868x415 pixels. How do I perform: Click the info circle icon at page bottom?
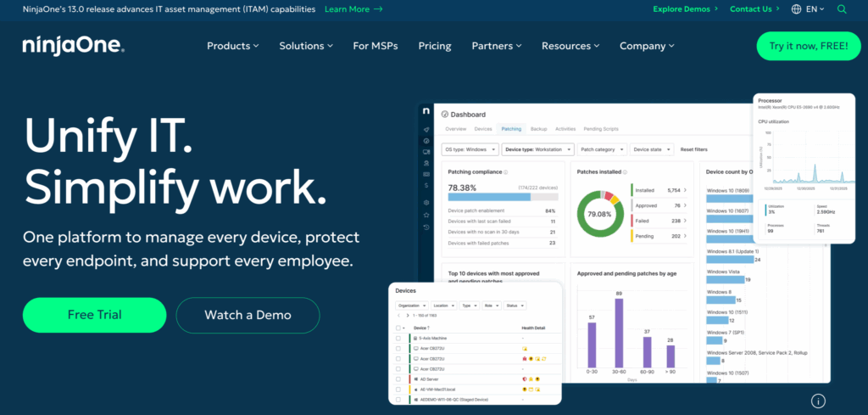pos(818,401)
